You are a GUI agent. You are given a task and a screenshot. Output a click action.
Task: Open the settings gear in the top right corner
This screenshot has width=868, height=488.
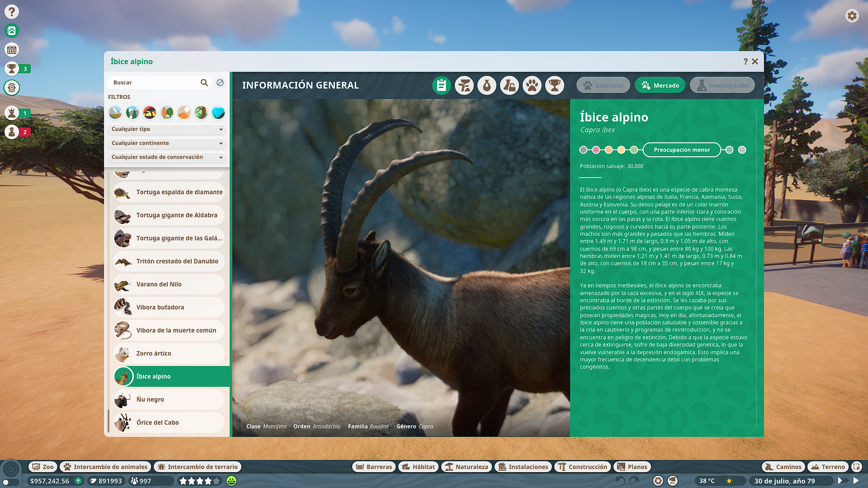point(852,16)
